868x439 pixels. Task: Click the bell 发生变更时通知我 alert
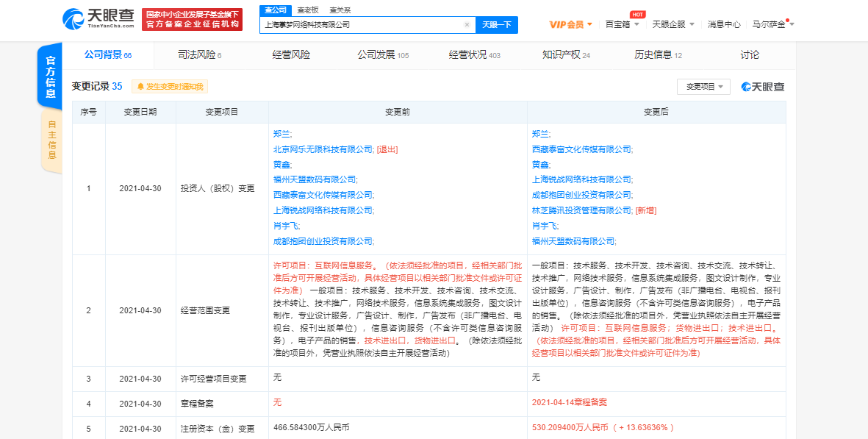coord(170,87)
